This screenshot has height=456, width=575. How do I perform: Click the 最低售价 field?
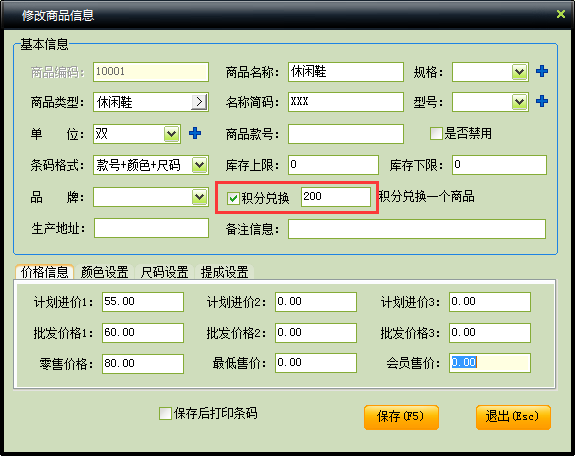click(x=316, y=363)
